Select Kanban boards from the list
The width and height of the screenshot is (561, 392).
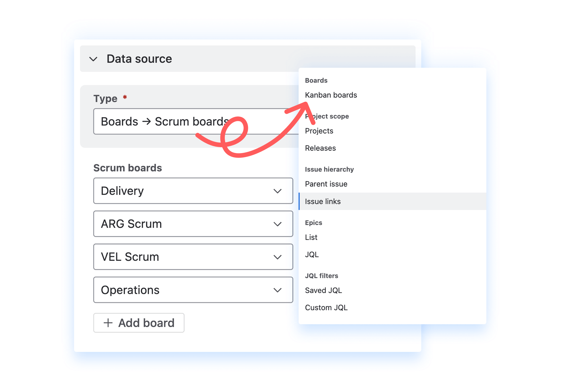[331, 95]
